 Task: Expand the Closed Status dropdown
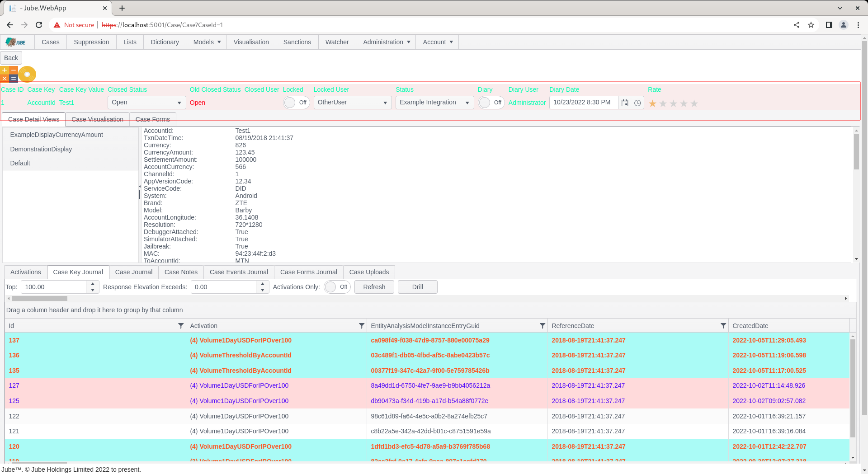tap(179, 103)
